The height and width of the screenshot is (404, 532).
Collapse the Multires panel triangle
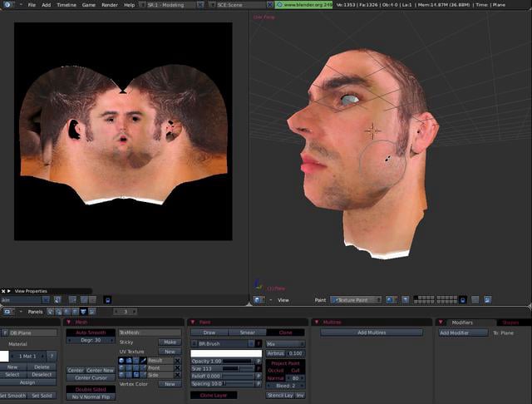[317, 322]
